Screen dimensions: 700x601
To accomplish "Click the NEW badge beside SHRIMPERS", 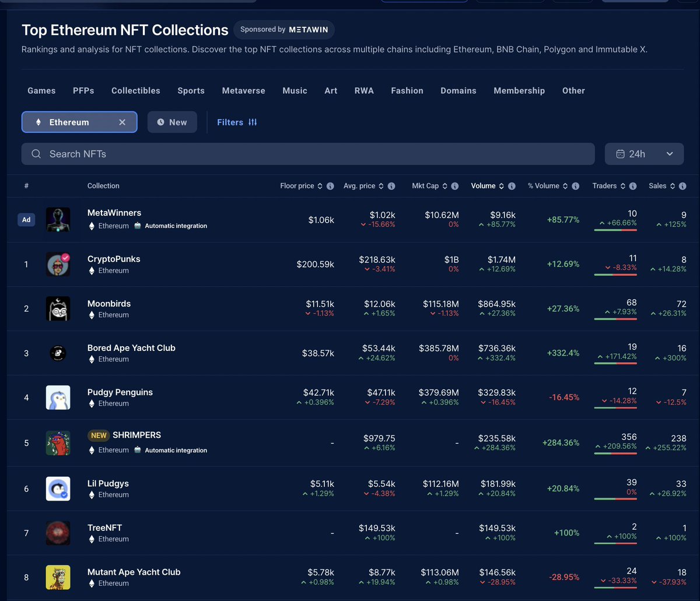I will (99, 435).
